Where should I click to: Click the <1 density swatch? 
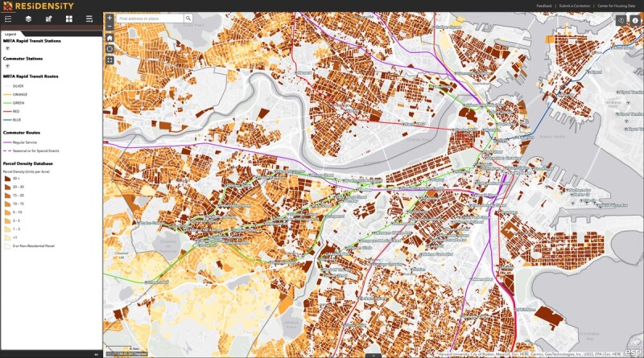[7, 237]
